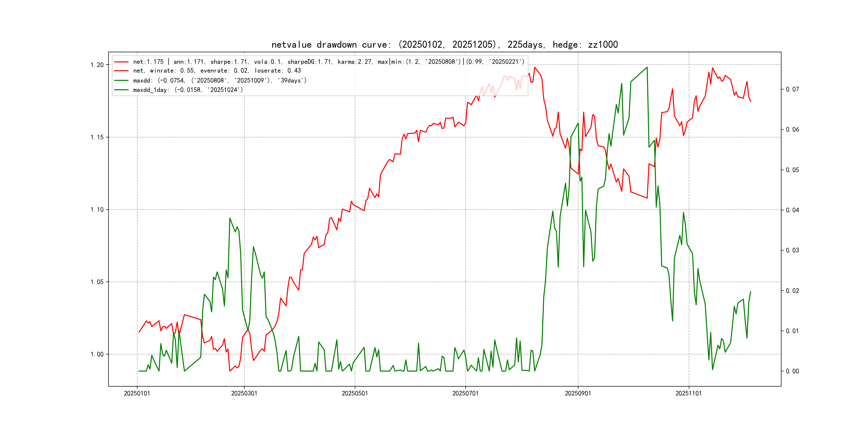Screen dimensions: 868x434
Task: Click the 1.10 left axis label
Action: [97, 209]
